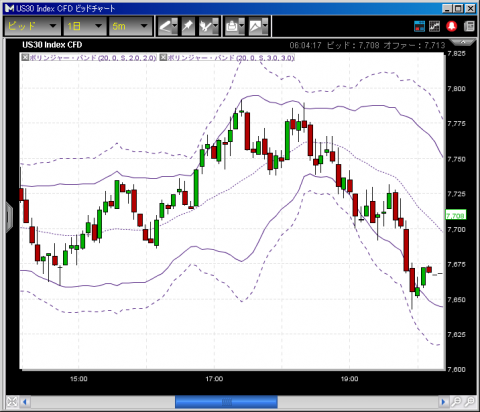Click the green 7,708 current price tag

click(x=456, y=216)
